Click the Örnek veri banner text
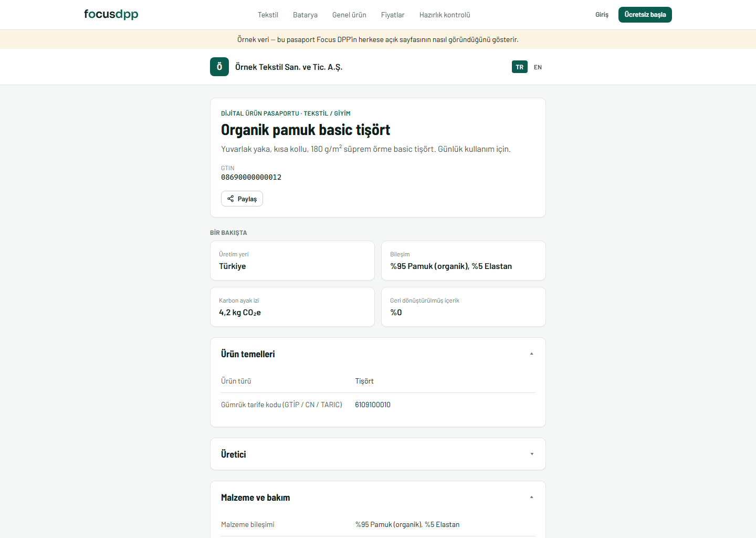The height and width of the screenshot is (538, 756). click(x=378, y=39)
